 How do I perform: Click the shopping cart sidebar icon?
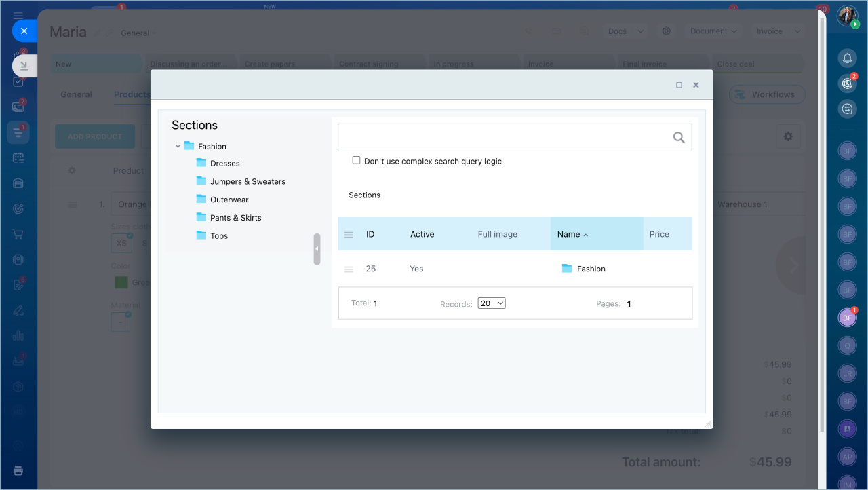tap(18, 234)
